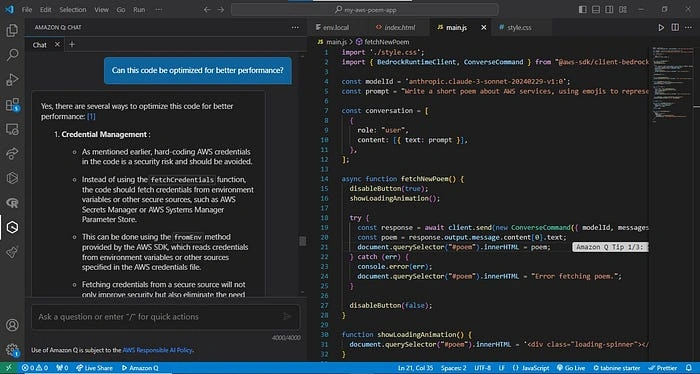This screenshot has height=374, width=700.
Task: Toggle the bottom panel layout
Action: tap(596, 9)
